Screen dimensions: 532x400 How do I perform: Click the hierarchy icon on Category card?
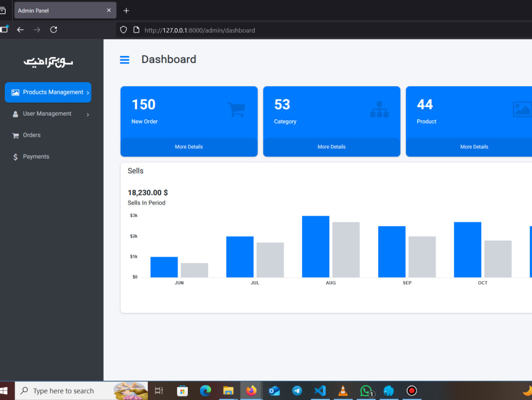pyautogui.click(x=379, y=110)
